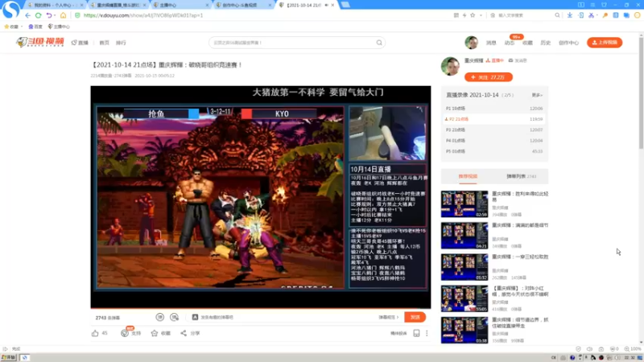Play P3 23点场 recording
Viewport: 644px width, 362px height.
[x=494, y=130]
